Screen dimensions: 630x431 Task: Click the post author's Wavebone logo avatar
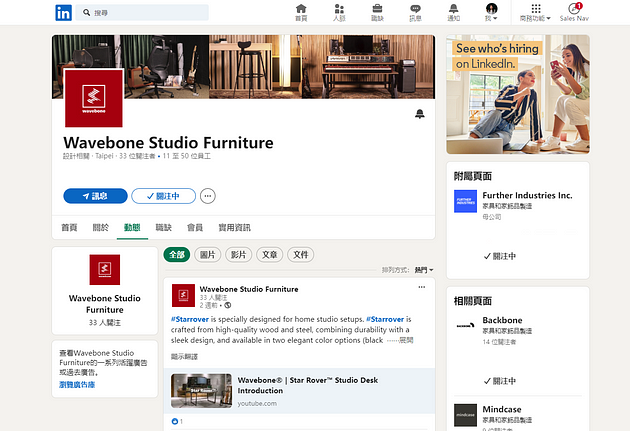183,295
